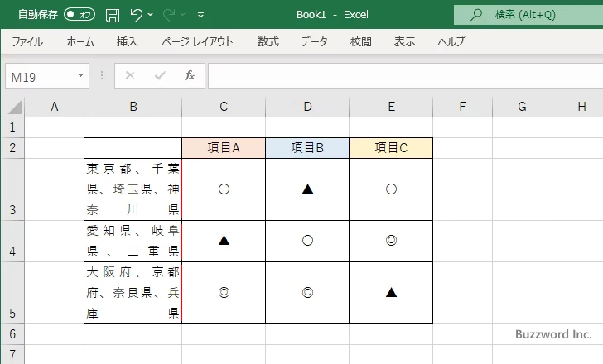Click the Undo arrow icon
Viewport: 603px width, 364px height.
point(137,15)
